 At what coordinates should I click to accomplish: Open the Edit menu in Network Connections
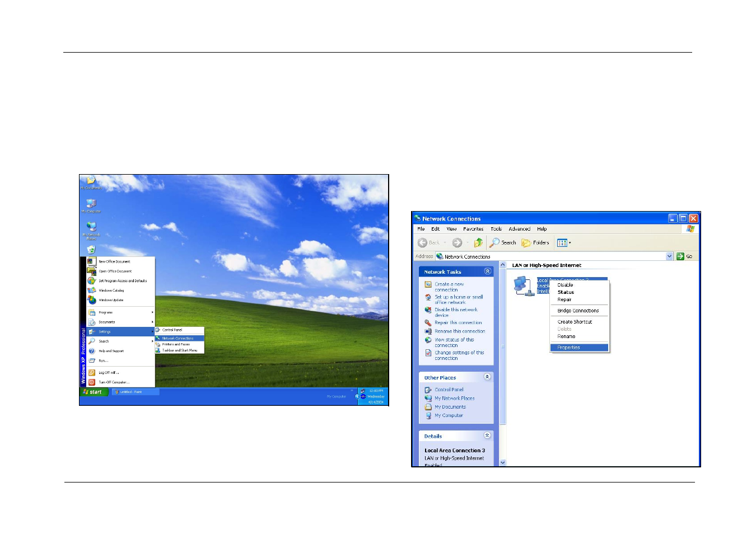coord(435,229)
